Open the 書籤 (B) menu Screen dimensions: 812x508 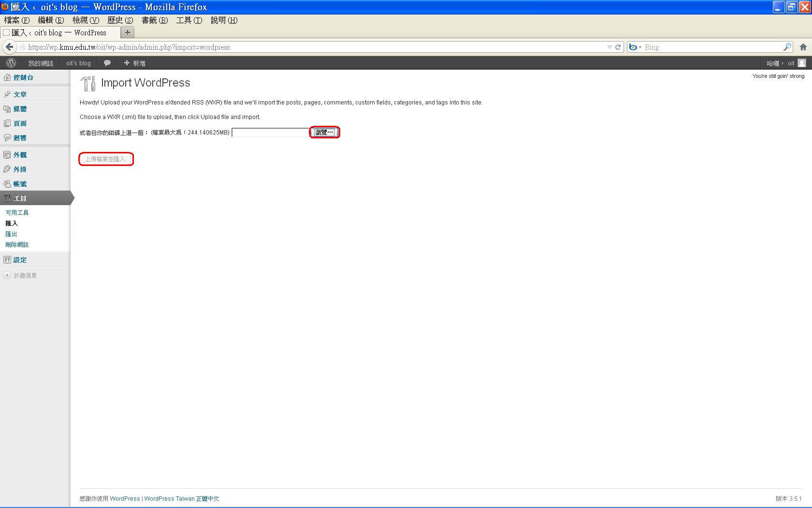point(155,20)
